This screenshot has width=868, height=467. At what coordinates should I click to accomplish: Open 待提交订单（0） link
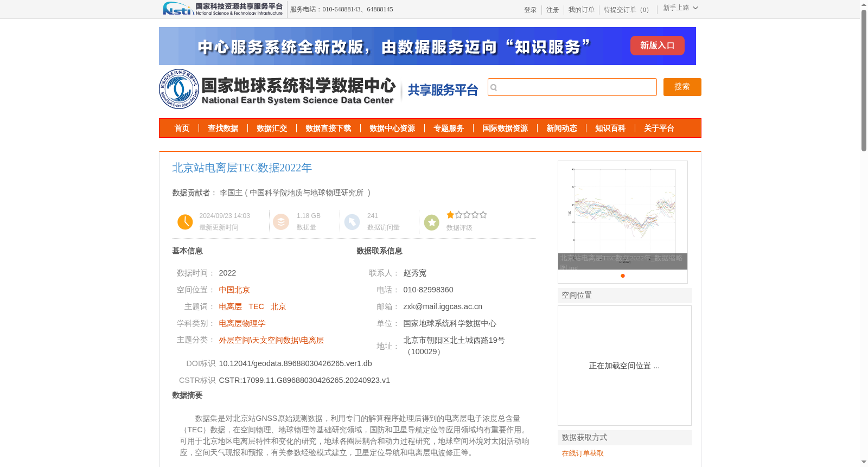(x=628, y=10)
